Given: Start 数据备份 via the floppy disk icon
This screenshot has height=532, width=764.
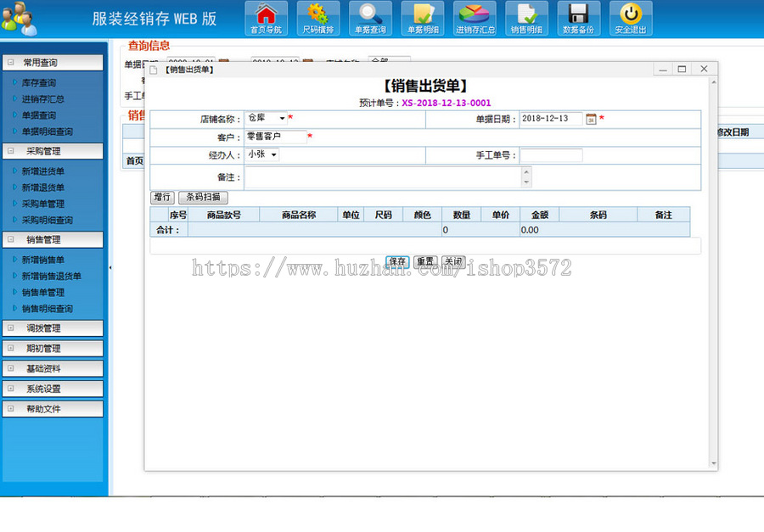Looking at the screenshot, I should point(579,17).
